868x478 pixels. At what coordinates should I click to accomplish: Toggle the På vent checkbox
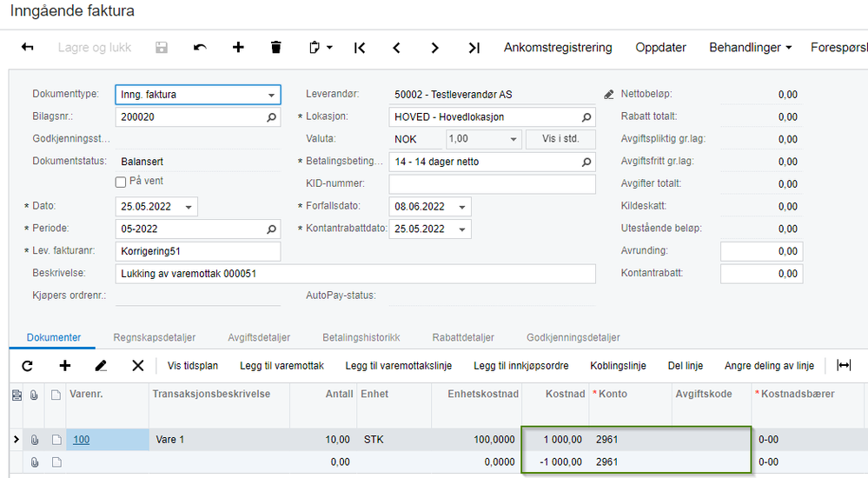point(122,182)
